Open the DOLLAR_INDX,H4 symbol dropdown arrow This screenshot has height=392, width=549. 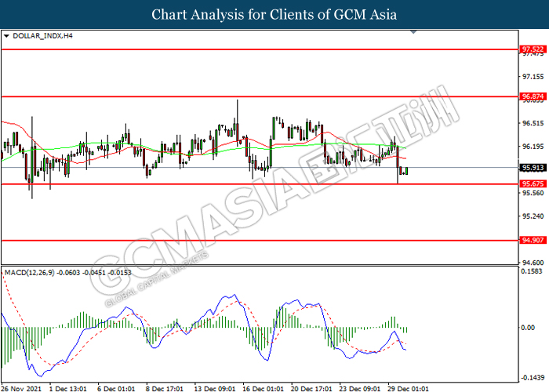click(6, 36)
